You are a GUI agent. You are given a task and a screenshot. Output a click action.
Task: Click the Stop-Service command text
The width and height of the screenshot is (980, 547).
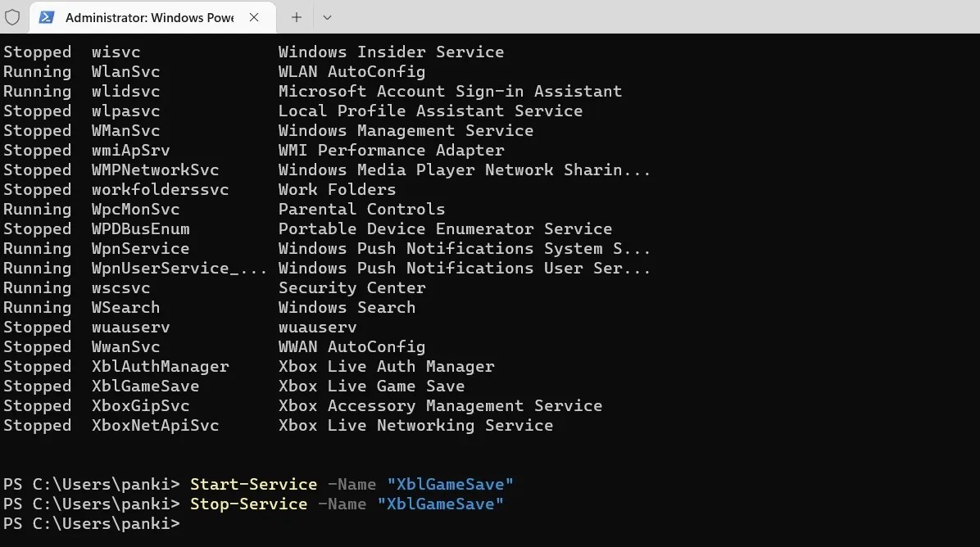(248, 504)
